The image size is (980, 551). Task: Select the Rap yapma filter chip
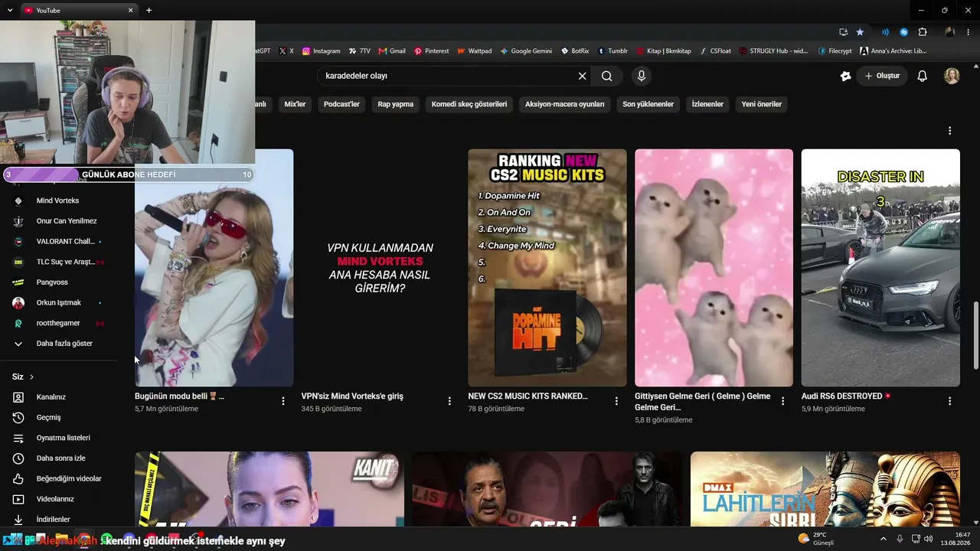pos(396,104)
